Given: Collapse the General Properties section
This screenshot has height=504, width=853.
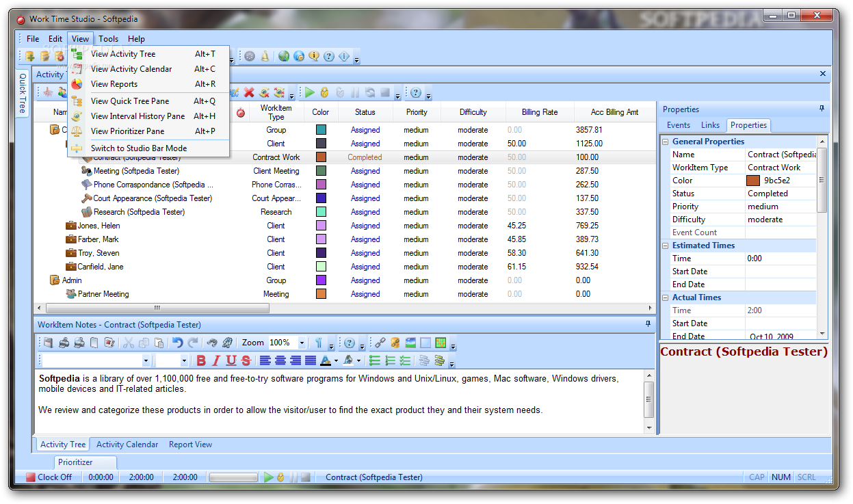Looking at the screenshot, I should pos(666,142).
